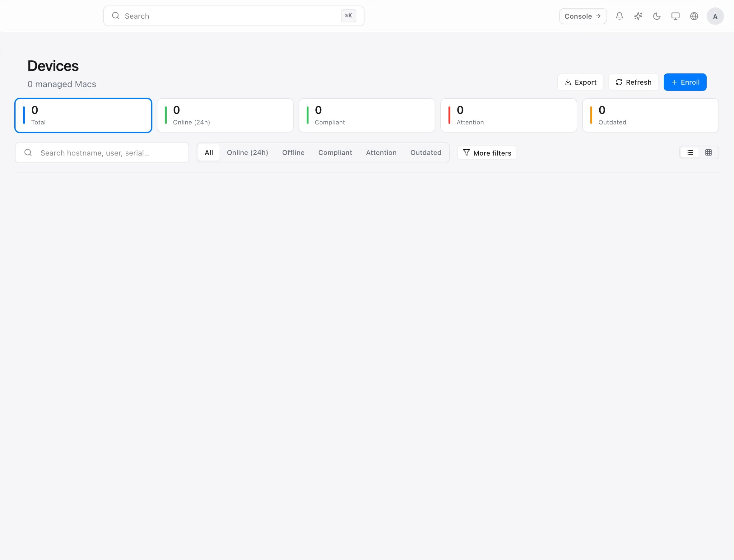Open the user avatar A

pos(715,16)
